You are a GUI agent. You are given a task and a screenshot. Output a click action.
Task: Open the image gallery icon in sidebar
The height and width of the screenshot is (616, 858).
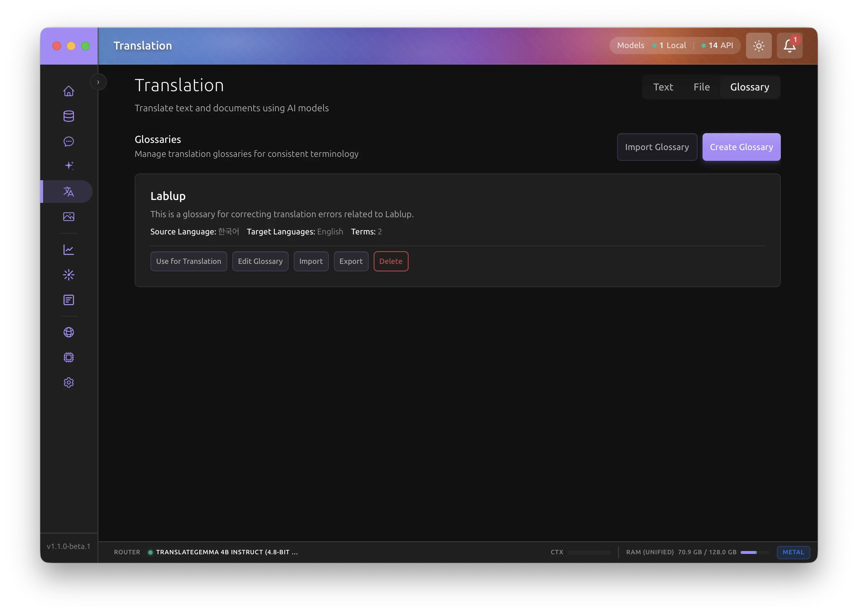(69, 216)
